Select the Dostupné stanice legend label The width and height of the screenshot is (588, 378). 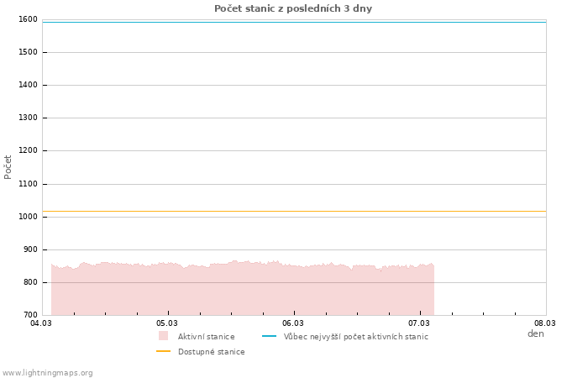point(211,352)
